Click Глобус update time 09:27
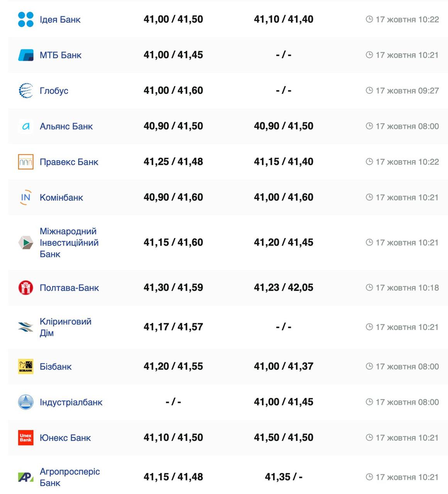This screenshot has height=494, width=448. 407,91
